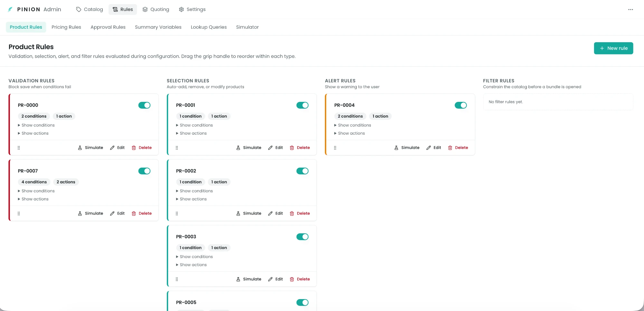Expand Show actions on PR-0002
This screenshot has height=311, width=644.
pyautogui.click(x=191, y=199)
